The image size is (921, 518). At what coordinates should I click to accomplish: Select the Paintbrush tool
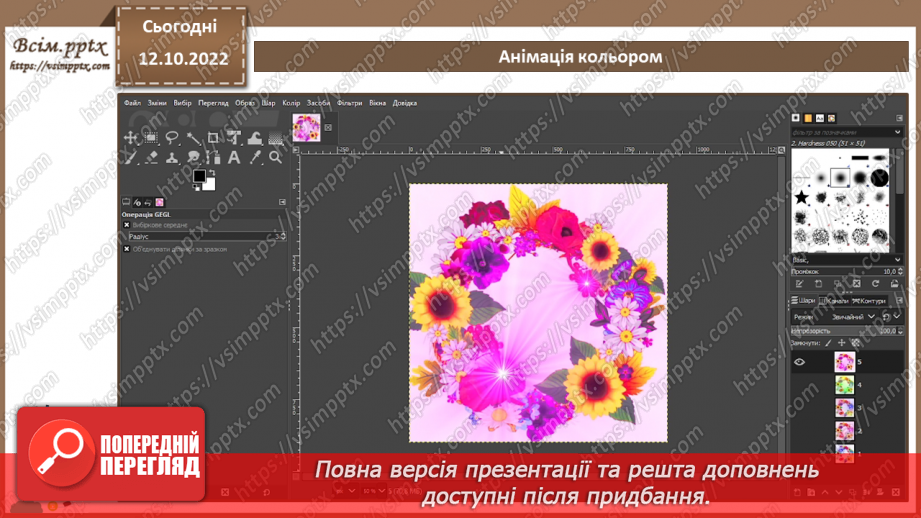tap(130, 157)
